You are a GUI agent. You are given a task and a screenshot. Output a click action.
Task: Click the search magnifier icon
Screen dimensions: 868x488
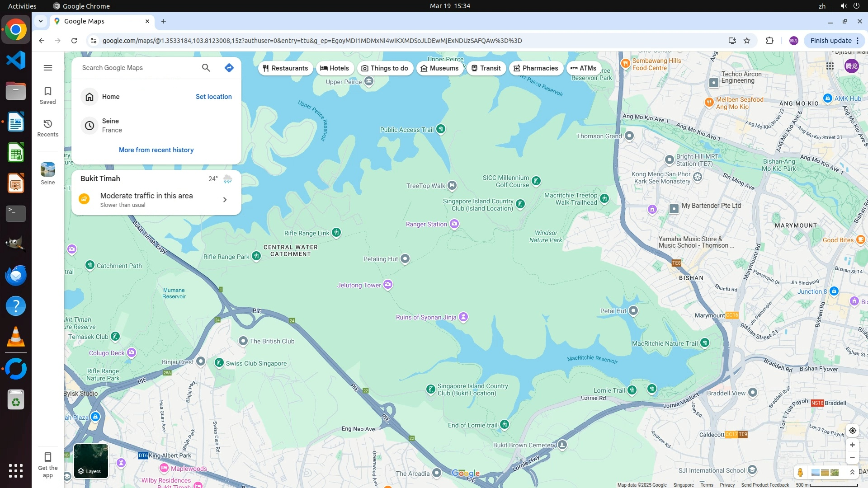pyautogui.click(x=206, y=68)
